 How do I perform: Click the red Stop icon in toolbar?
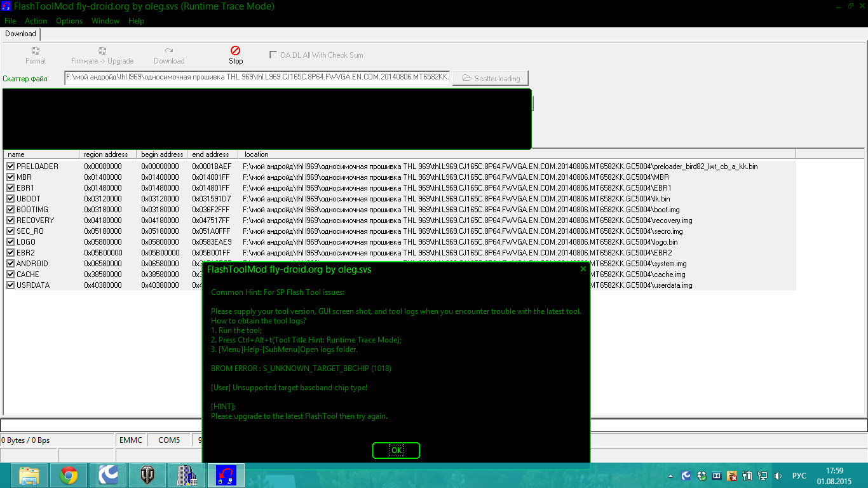[235, 50]
